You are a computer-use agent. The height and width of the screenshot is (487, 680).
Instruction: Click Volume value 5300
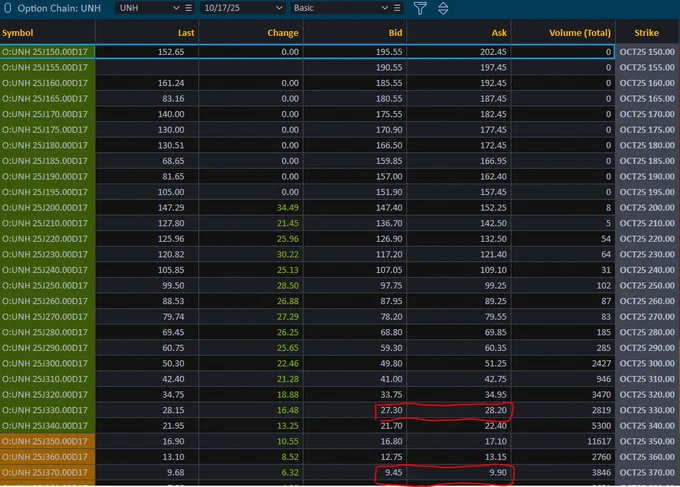pyautogui.click(x=601, y=426)
